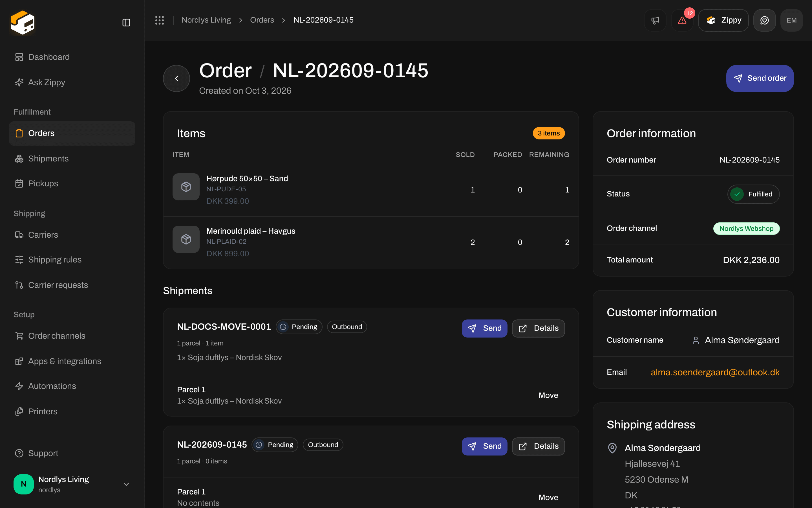Image resolution: width=812 pixels, height=508 pixels.
Task: Open Apps & integrations
Action: click(72, 361)
